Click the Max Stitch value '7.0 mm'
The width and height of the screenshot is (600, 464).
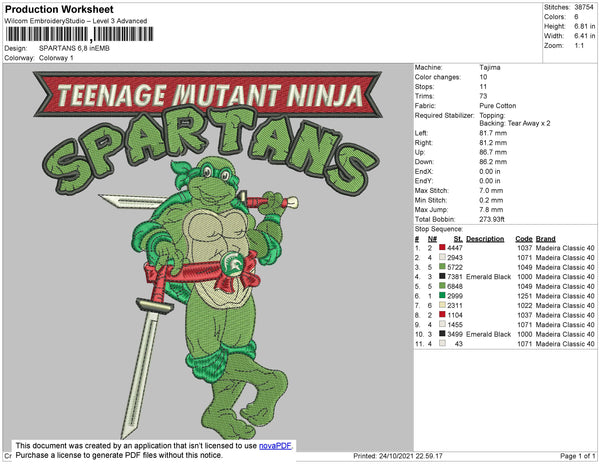[492, 191]
